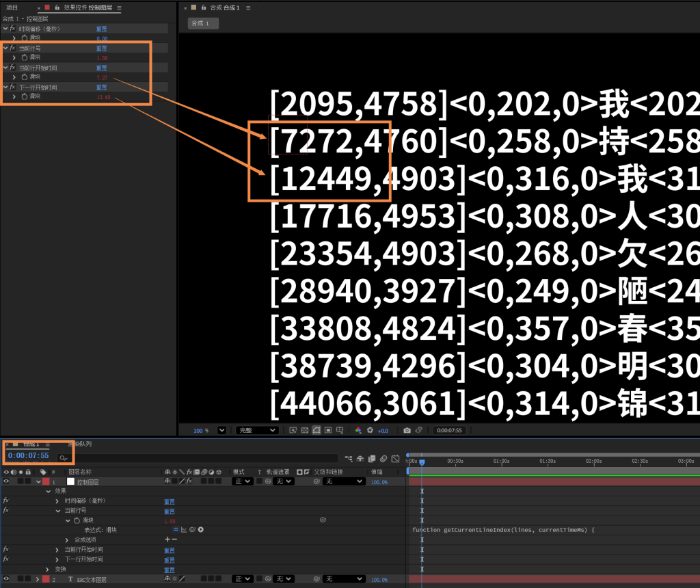The height and width of the screenshot is (588, 700).
Task: Toggle visibility of KRC文本图层 layer
Action: (x=6, y=579)
